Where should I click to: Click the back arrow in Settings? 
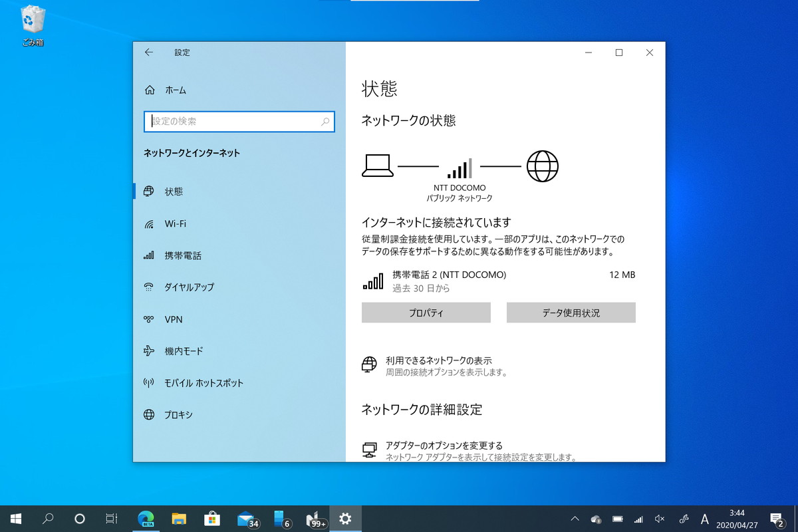click(x=148, y=53)
